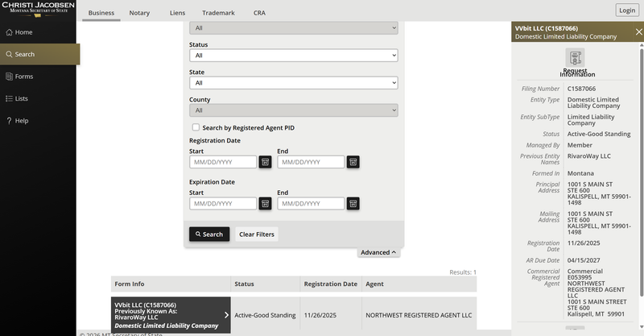This screenshot has height=336, width=644.
Task: Switch to the CRA tab
Action: coord(259,13)
